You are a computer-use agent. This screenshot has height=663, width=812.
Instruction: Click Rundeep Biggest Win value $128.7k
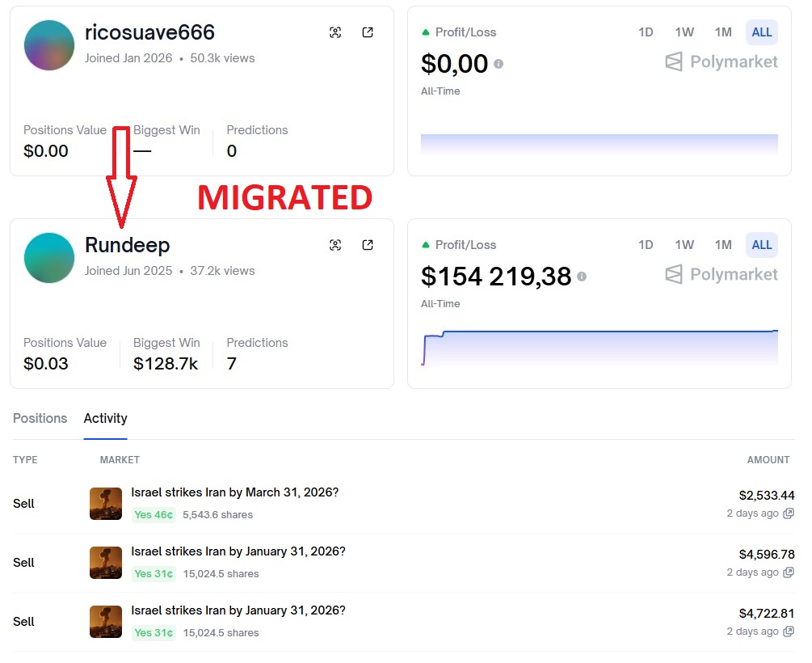[x=165, y=364]
